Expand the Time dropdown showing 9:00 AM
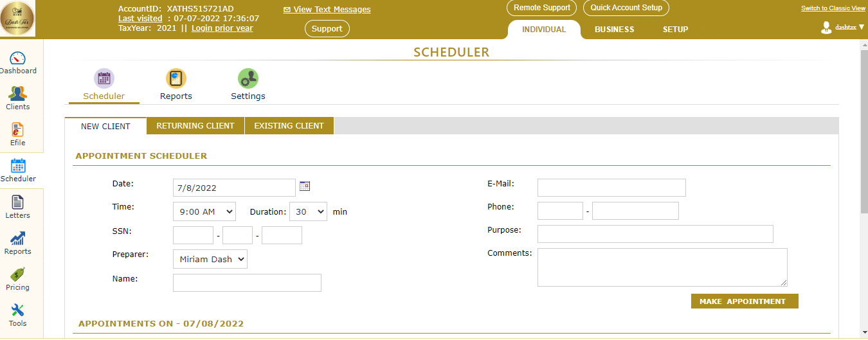Viewport: 868px width, 340px height. pyautogui.click(x=204, y=211)
